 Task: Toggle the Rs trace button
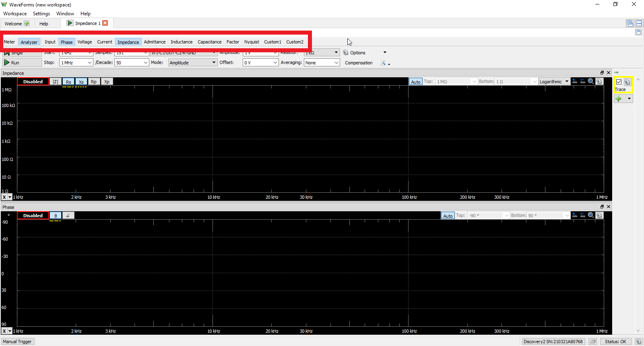pyautogui.click(x=68, y=82)
